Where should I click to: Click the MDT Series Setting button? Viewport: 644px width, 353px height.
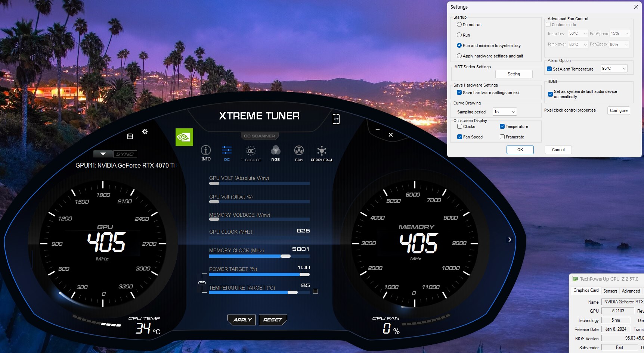[514, 74]
